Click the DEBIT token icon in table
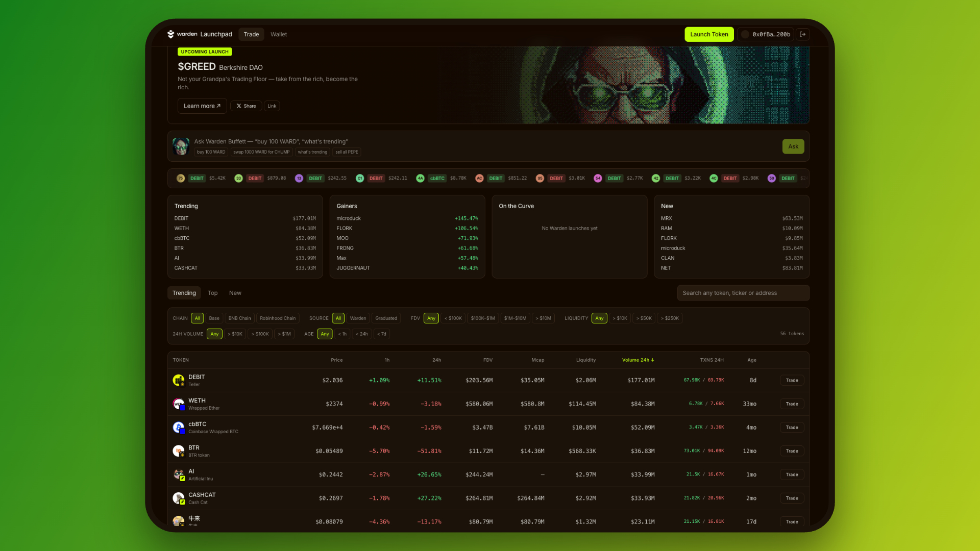This screenshot has width=980, height=551. pyautogui.click(x=179, y=381)
